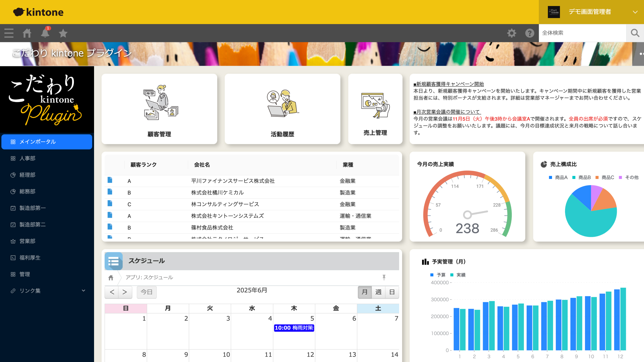This screenshot has height=362, width=644.
Task: Click the pin icon in schedule breadcrumb
Action: point(384,277)
